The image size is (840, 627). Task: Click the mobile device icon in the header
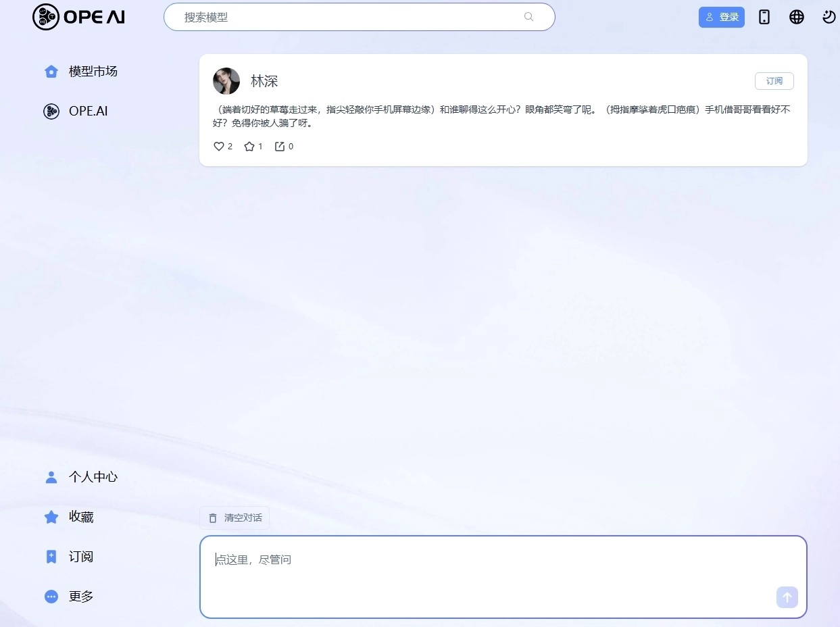pos(764,16)
